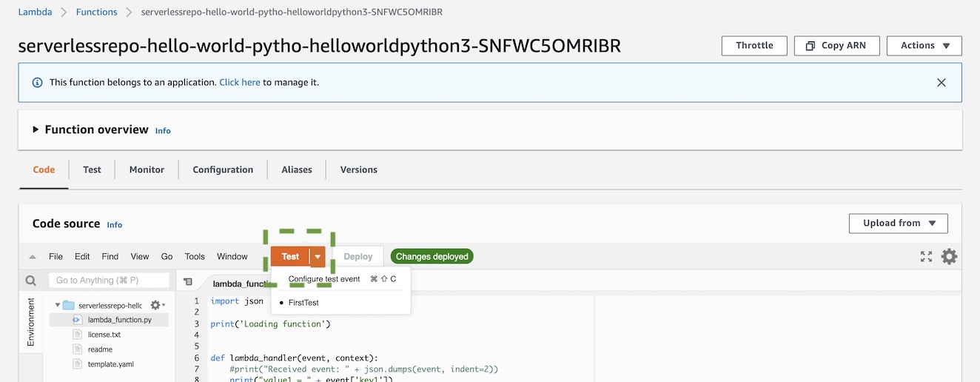Viewport: 980px width, 382px height.
Task: Toggle the Environment side panel tab
Action: point(30,323)
